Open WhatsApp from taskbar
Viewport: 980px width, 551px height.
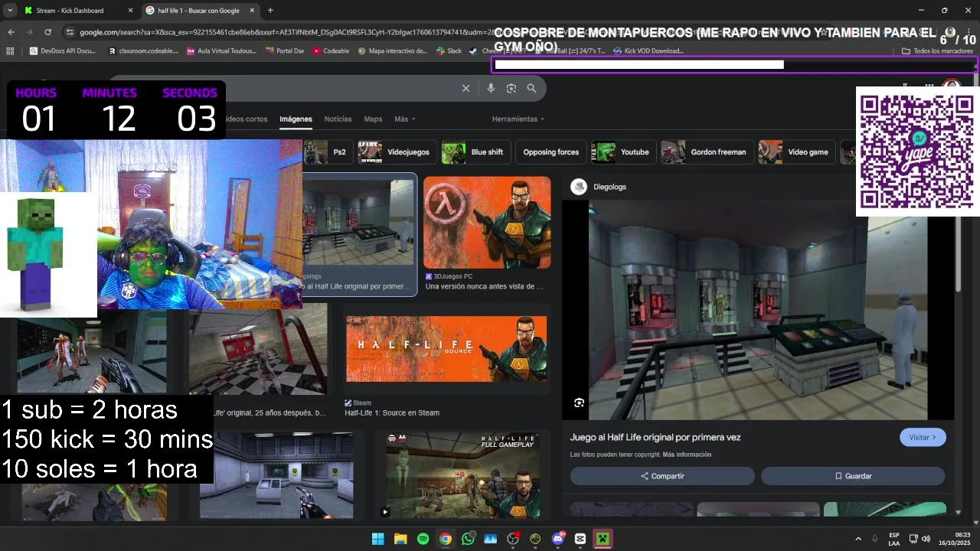coord(468,539)
